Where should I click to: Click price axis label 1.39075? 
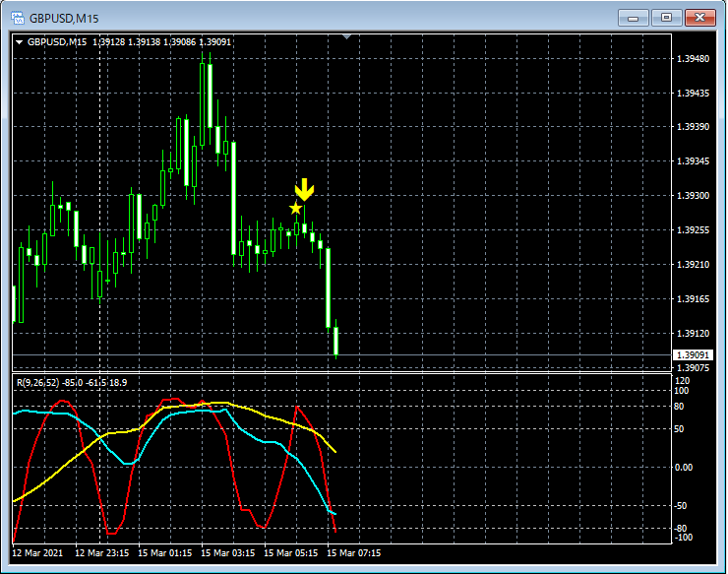point(693,367)
